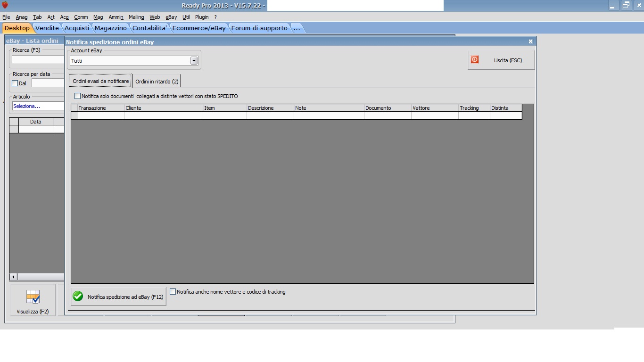Switch to the Desktop tab

(17, 28)
